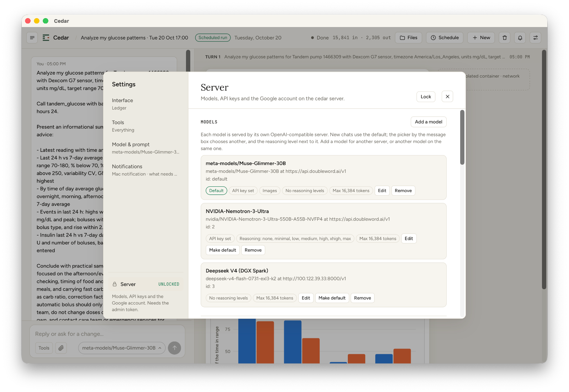Viewport: 569px width, 392px height.
Task: Edit the Deepseek V4 model
Action: [306, 298]
